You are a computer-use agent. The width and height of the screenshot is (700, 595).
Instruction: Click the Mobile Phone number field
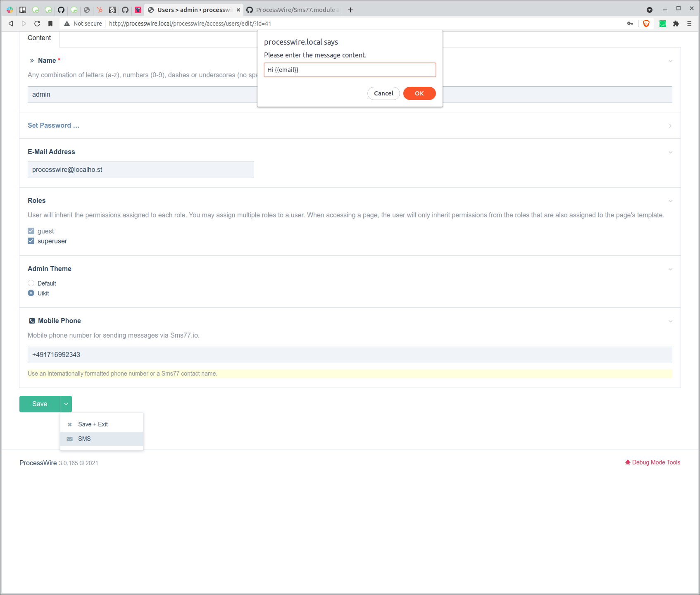tap(350, 355)
